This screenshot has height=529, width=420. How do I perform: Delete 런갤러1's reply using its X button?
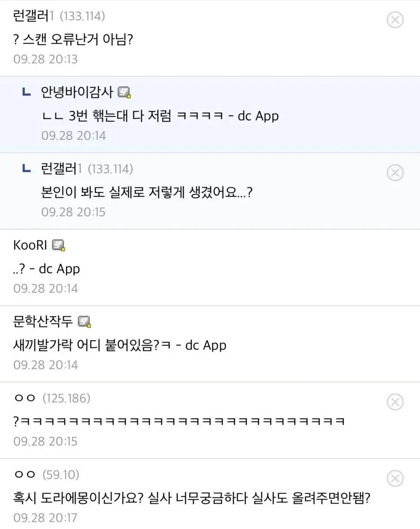coord(395,172)
